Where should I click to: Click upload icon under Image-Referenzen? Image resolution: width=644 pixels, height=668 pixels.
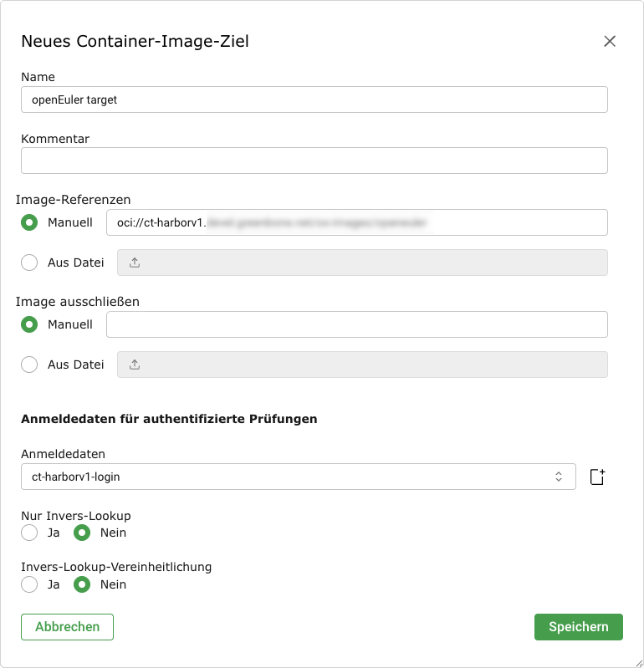135,263
